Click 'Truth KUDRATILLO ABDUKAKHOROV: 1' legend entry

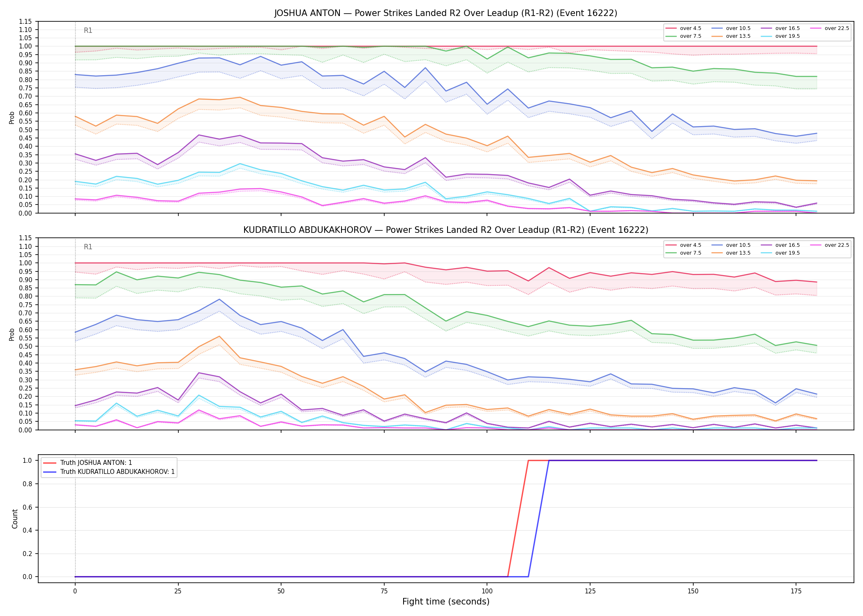pos(109,472)
